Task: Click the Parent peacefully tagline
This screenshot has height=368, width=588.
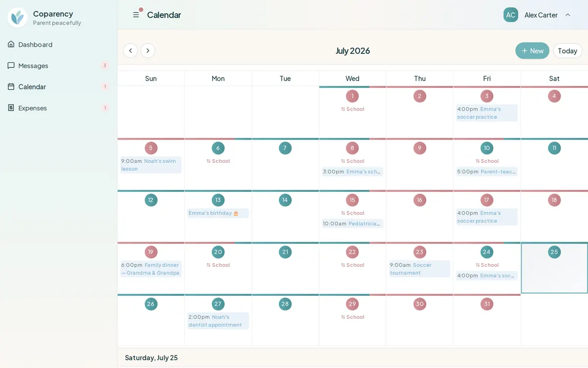Action: click(x=57, y=23)
